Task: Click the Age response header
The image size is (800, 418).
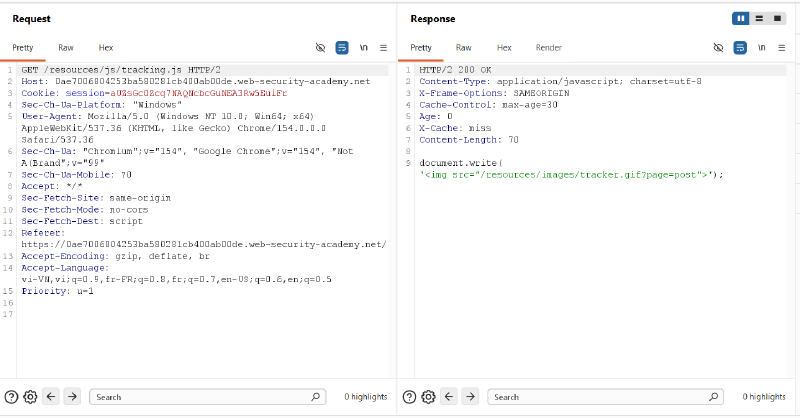Action: tap(436, 116)
